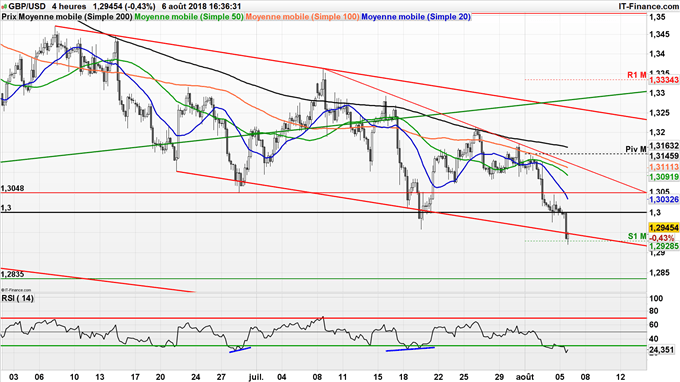Screen dimensions: 680x382
Task: Click the 1,31459 pivot price tag
Action: 664,156
